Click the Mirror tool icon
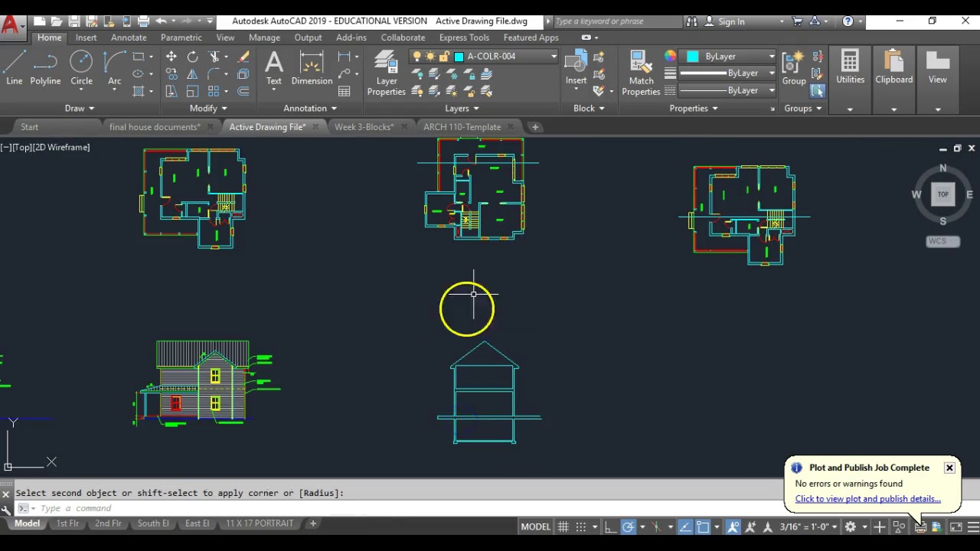 tap(192, 74)
